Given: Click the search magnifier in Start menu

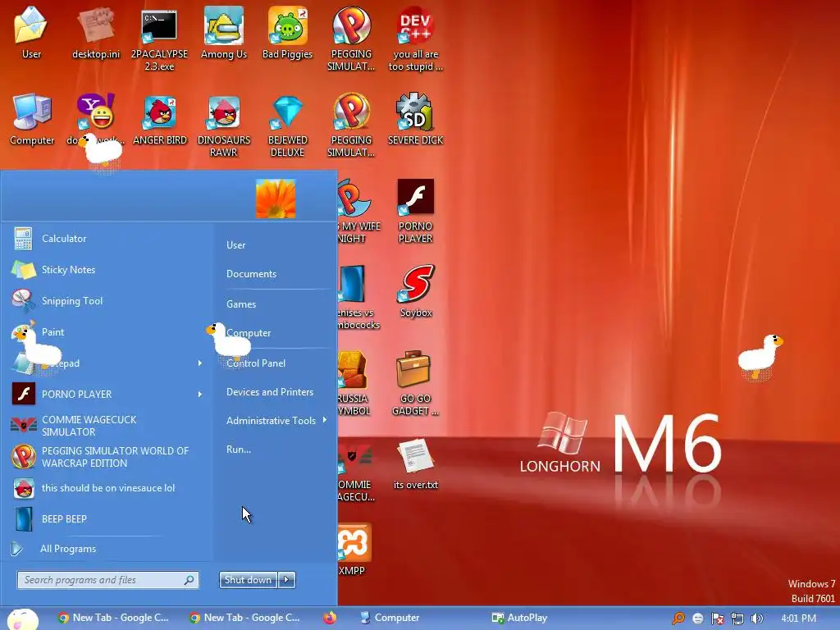Looking at the screenshot, I should click(x=189, y=580).
